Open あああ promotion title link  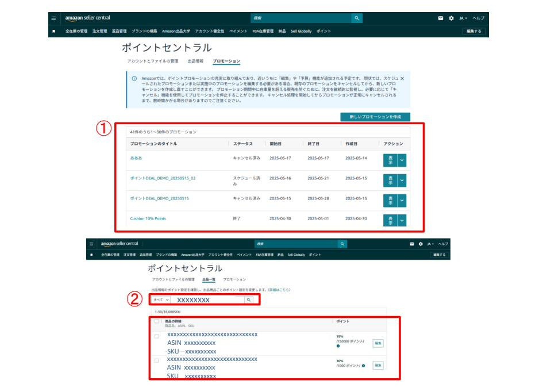click(136, 158)
